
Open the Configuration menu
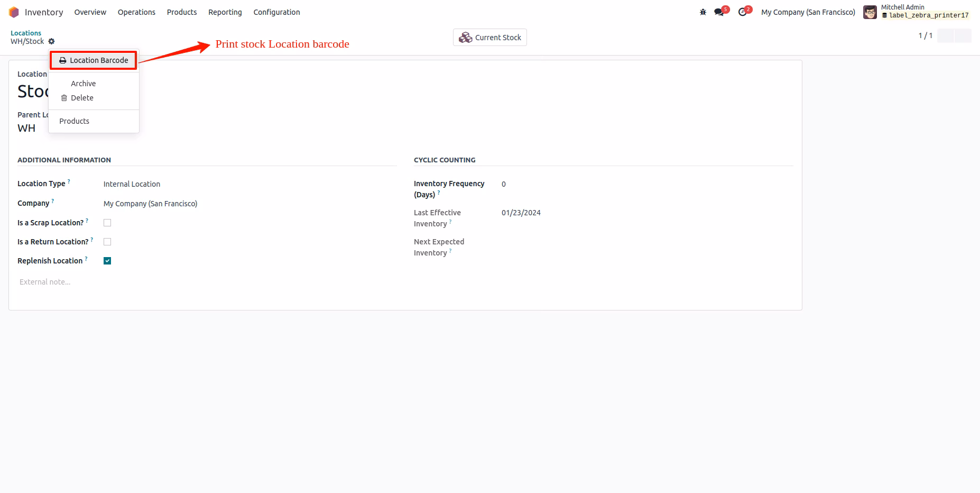276,12
